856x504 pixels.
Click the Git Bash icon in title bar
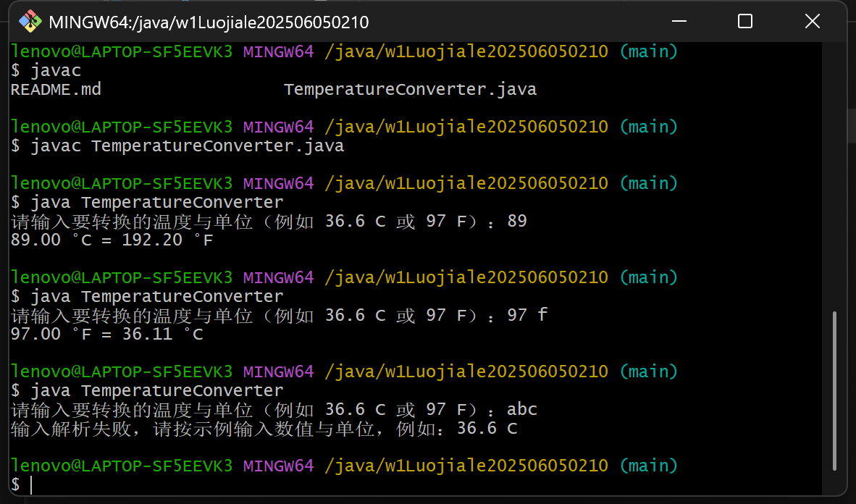point(30,22)
